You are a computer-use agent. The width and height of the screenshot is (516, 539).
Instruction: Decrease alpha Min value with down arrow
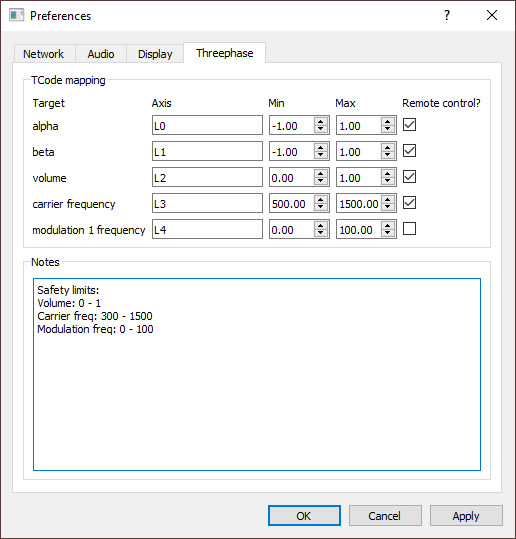click(x=321, y=129)
